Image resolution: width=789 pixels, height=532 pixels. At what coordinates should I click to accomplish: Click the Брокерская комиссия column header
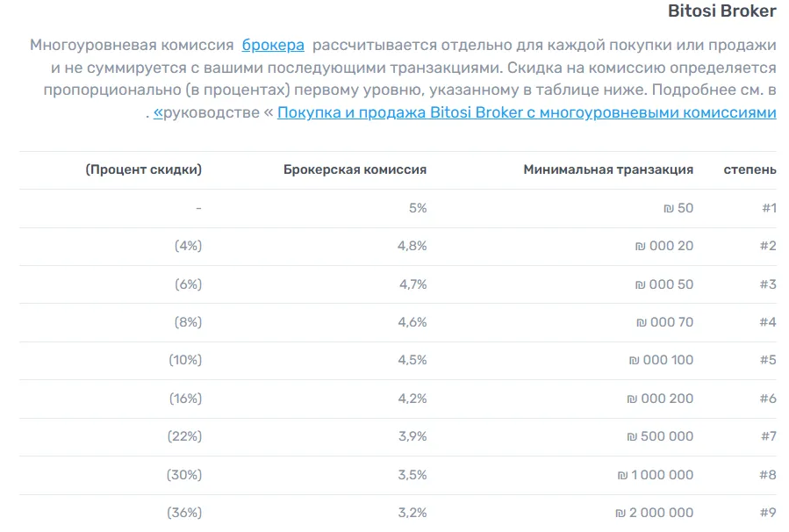355,169
